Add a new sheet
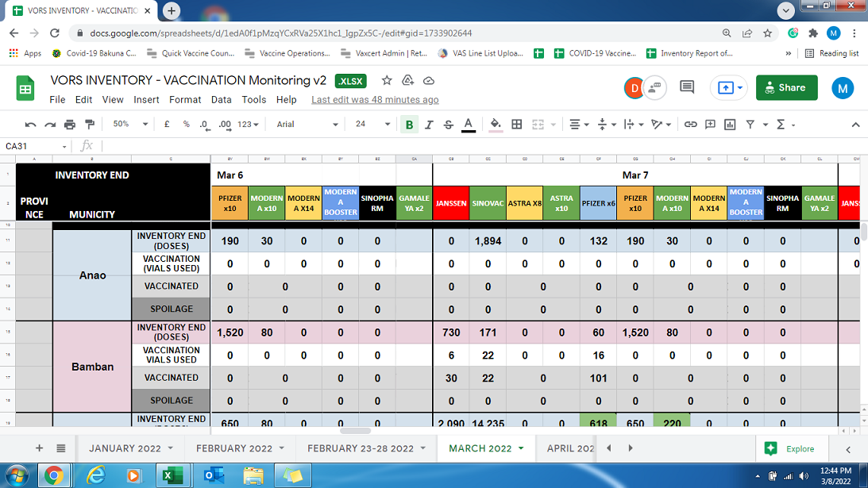The width and height of the screenshot is (868, 488). tap(39, 448)
